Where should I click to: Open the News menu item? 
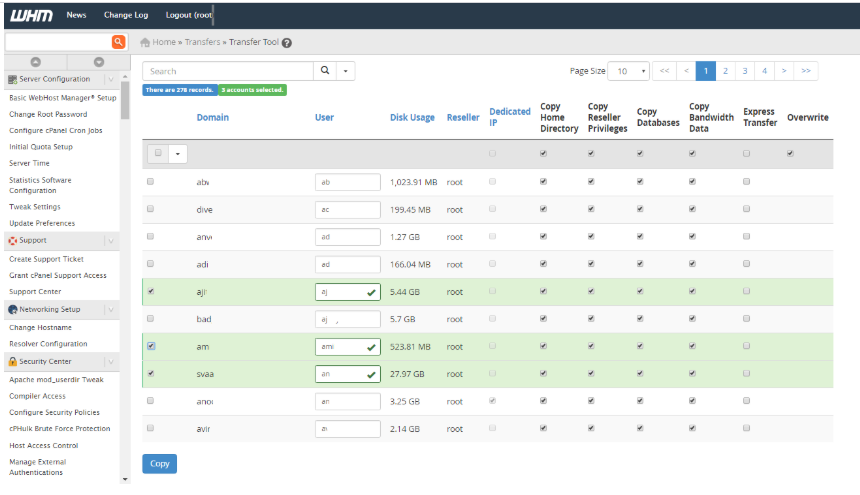pyautogui.click(x=76, y=16)
